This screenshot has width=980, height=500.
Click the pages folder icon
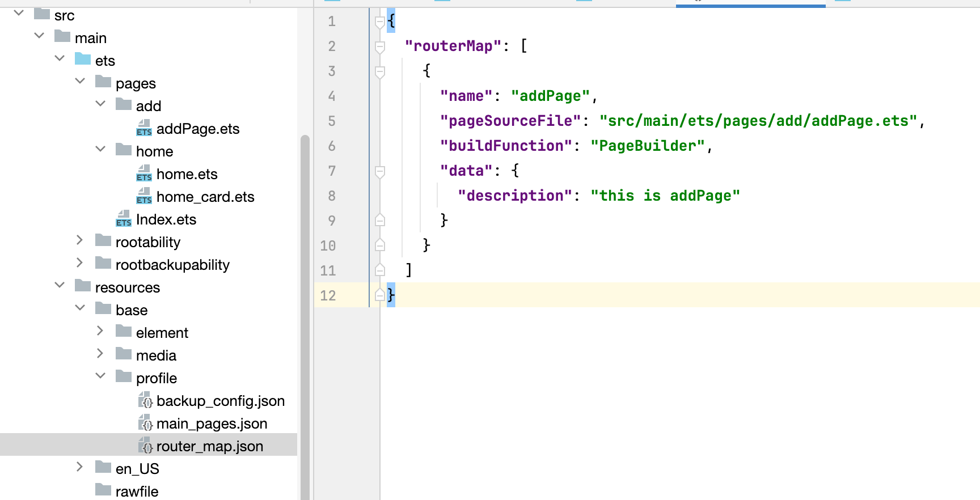pos(103,82)
